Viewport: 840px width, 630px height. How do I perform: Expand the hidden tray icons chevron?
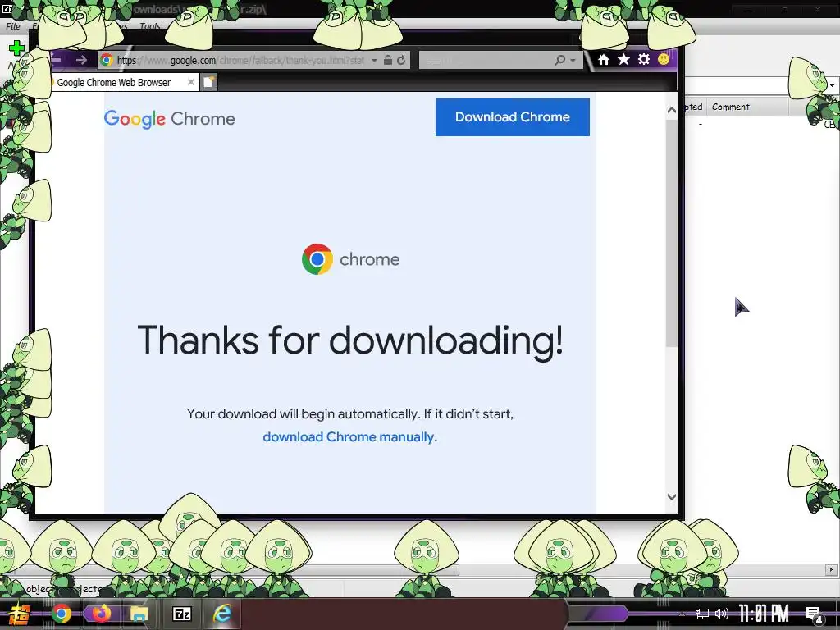[x=682, y=614]
